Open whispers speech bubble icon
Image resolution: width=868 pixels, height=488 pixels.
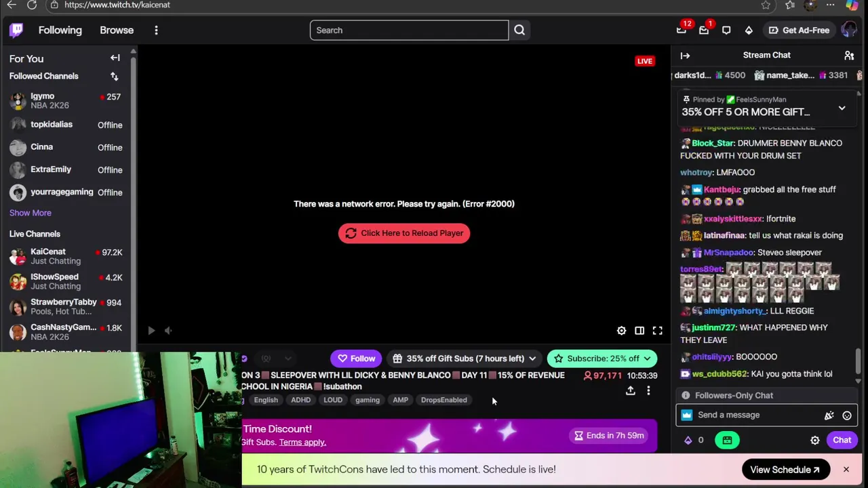pos(726,30)
